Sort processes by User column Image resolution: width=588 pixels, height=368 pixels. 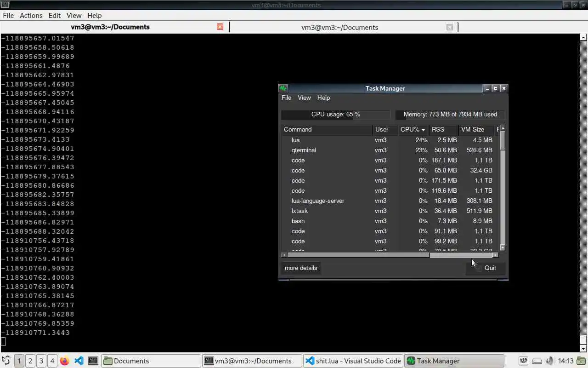pos(385,129)
